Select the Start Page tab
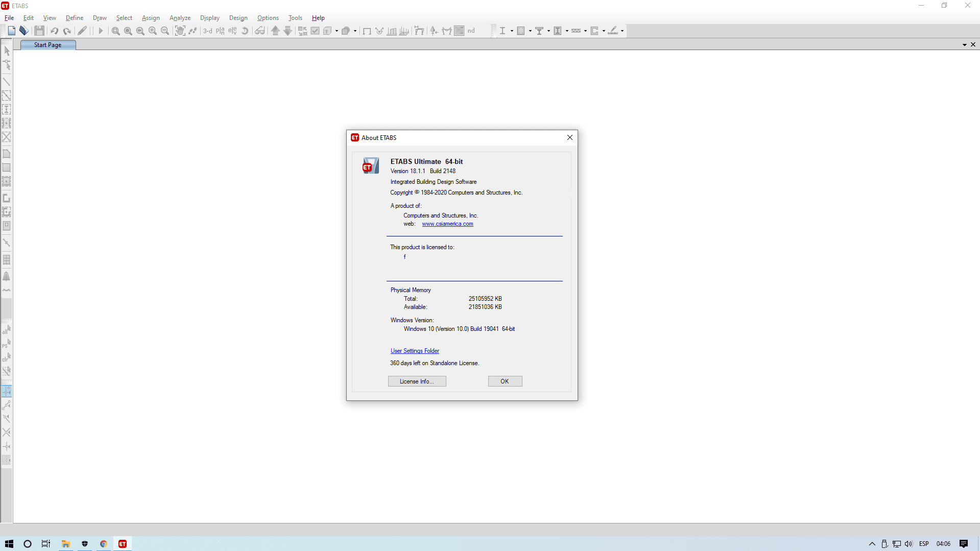The image size is (980, 551). [47, 45]
